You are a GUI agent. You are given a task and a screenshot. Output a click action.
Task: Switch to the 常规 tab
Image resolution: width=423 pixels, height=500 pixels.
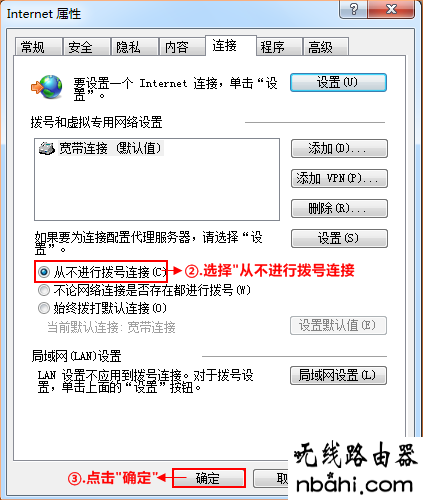click(x=39, y=47)
